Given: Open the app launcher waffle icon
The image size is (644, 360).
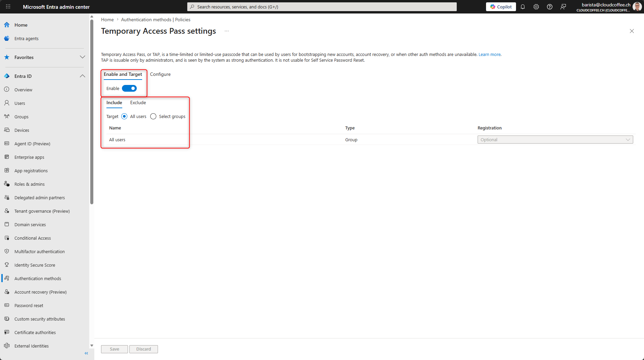Looking at the screenshot, I should click(x=8, y=7).
